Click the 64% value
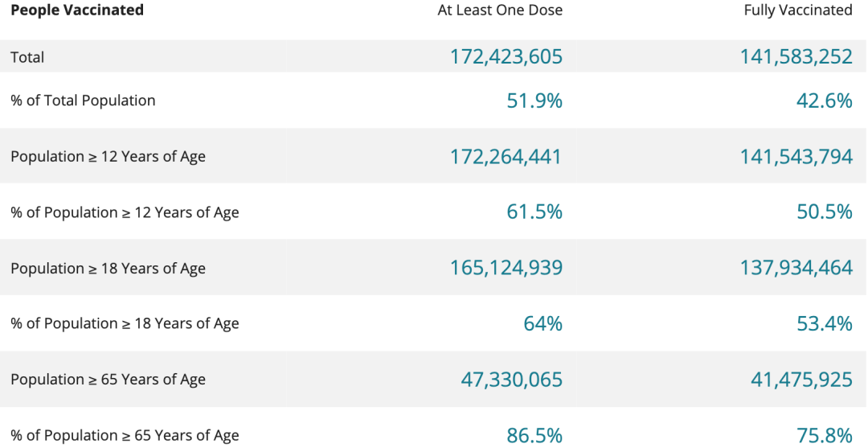868x448 pixels. pyautogui.click(x=543, y=323)
